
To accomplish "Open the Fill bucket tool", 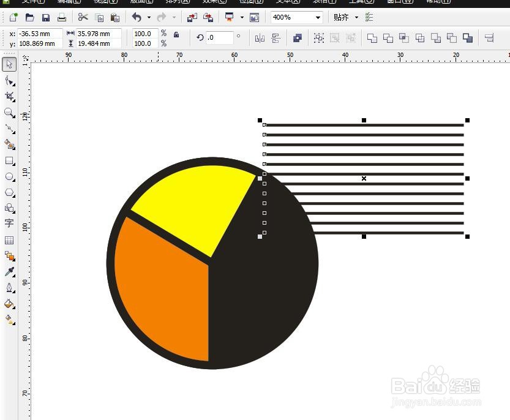I will (x=9, y=304).
